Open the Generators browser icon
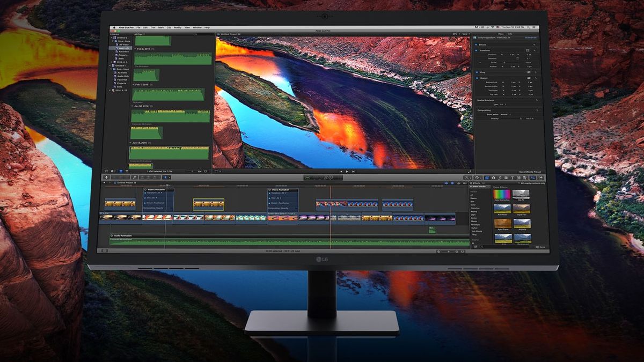Image resolution: width=644 pixels, height=362 pixels. 518,178
